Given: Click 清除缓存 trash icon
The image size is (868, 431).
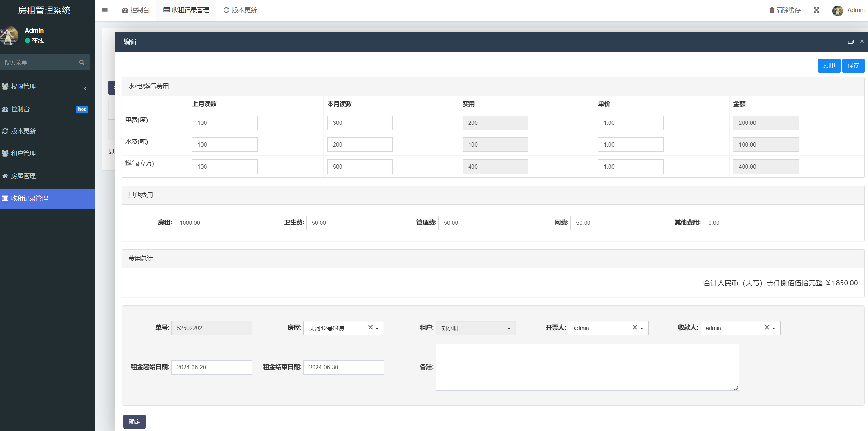Looking at the screenshot, I should point(772,10).
